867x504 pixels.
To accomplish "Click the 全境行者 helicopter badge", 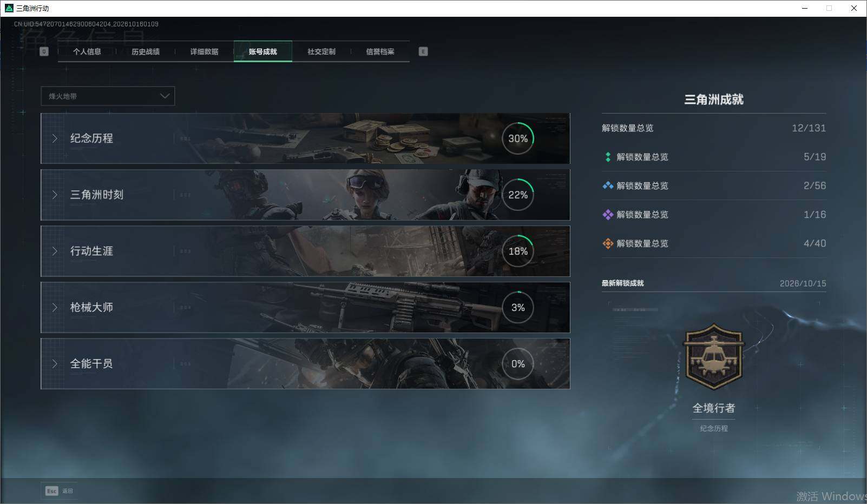I will (x=714, y=356).
